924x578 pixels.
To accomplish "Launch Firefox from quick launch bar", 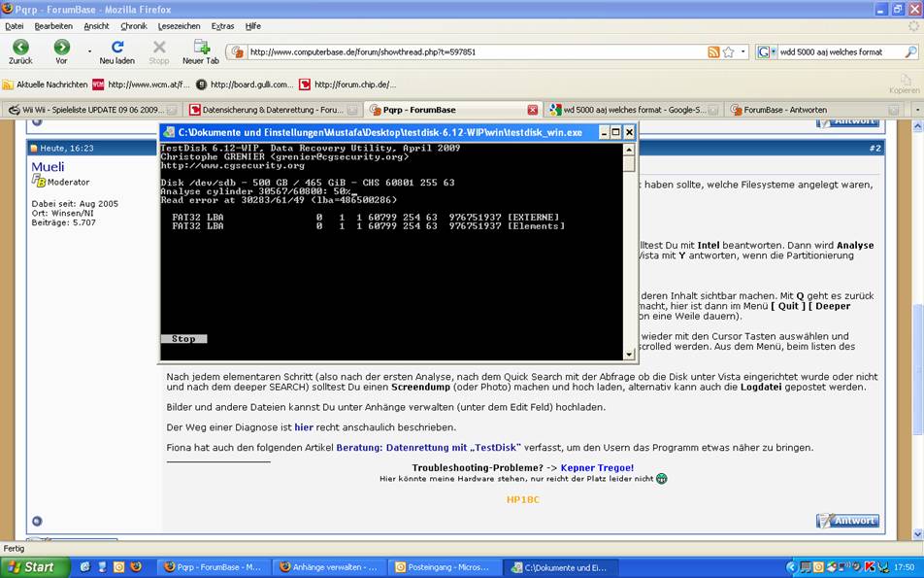I will pyautogui.click(x=136, y=566).
